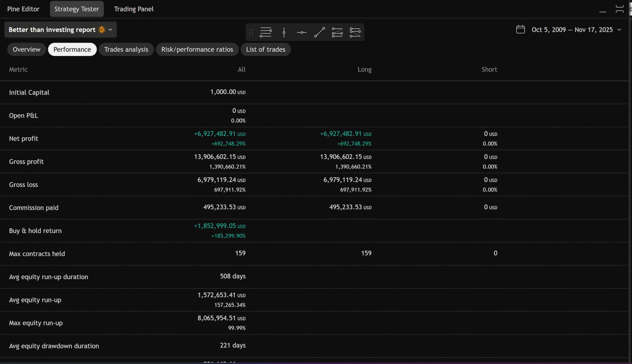Click the calendar icon by date range
632x364 pixels.
[x=520, y=30]
